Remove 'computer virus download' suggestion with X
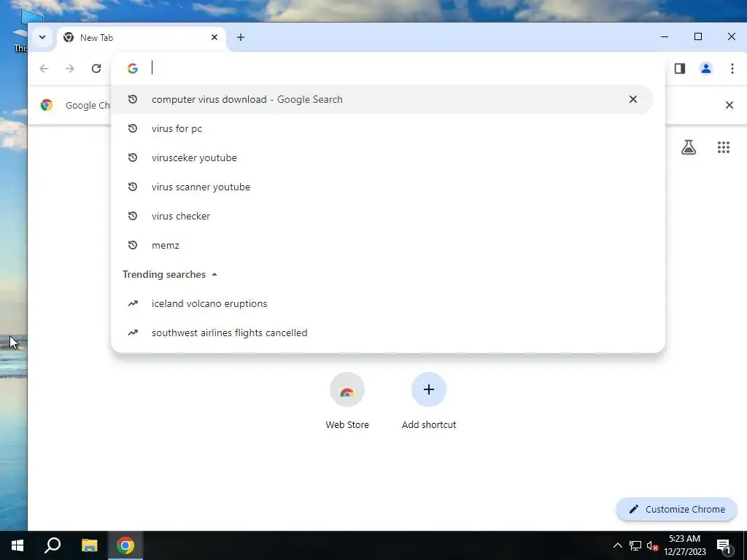Screen dimensions: 747x560 point(633,99)
